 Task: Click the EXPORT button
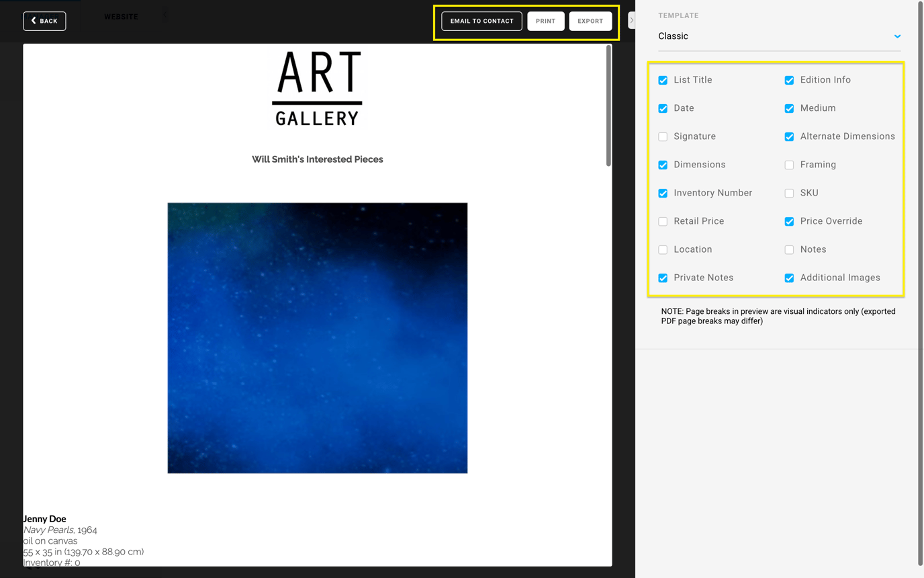(590, 21)
